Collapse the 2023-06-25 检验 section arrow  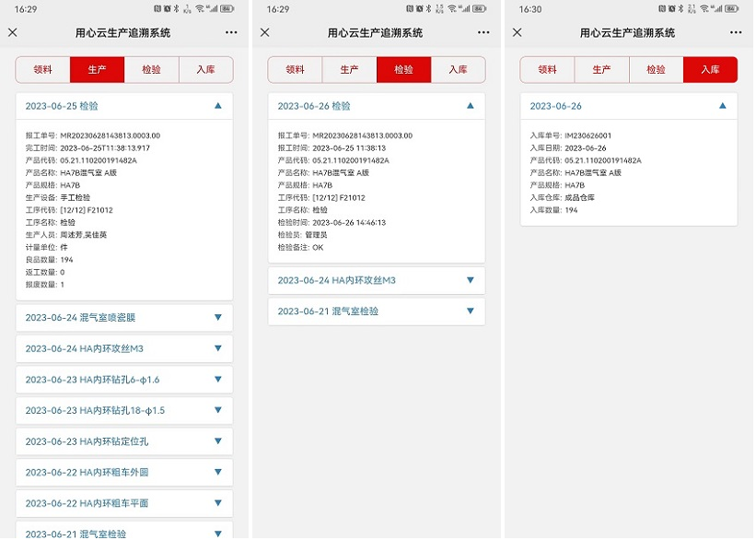click(218, 106)
